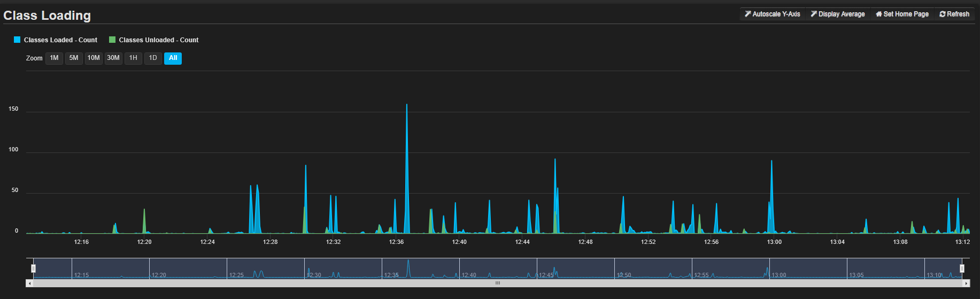This screenshot has width=980, height=299.
Task: Toggle Classes Unloaded series via green legend square
Action: [x=112, y=40]
